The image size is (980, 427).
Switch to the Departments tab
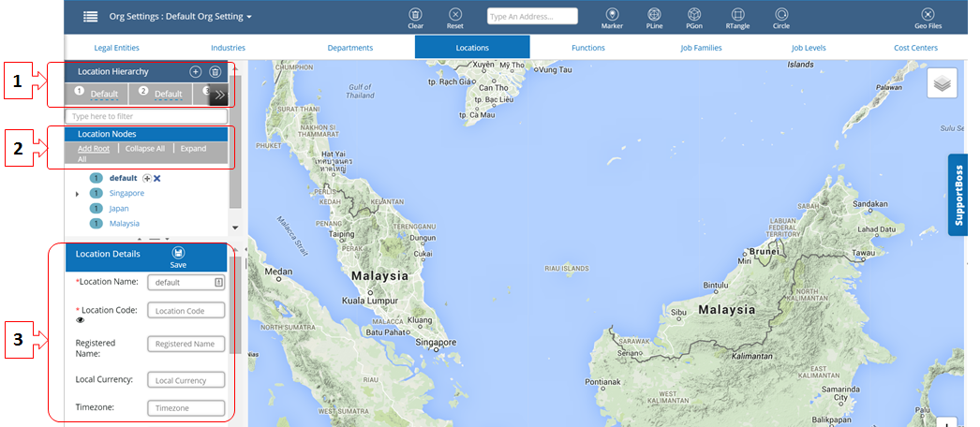point(350,48)
